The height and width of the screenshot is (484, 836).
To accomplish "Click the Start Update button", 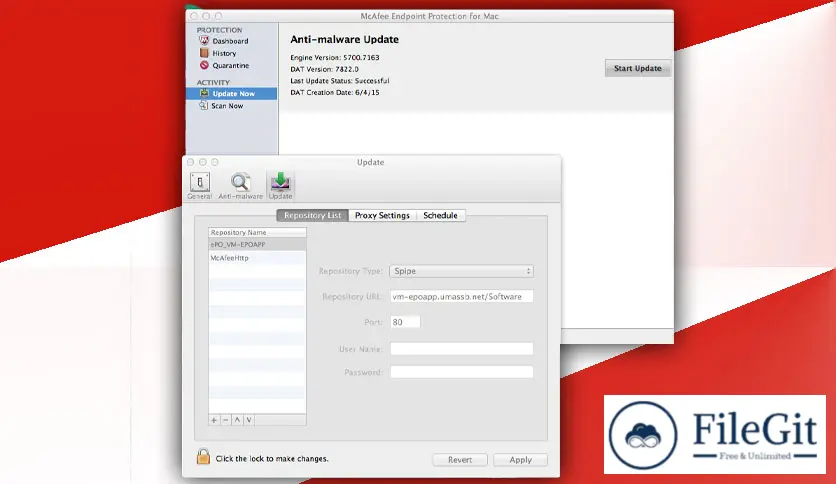I will [638, 68].
